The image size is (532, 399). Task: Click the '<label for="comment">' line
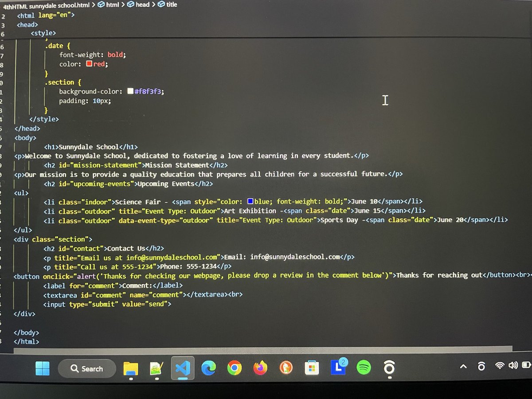pos(113,286)
